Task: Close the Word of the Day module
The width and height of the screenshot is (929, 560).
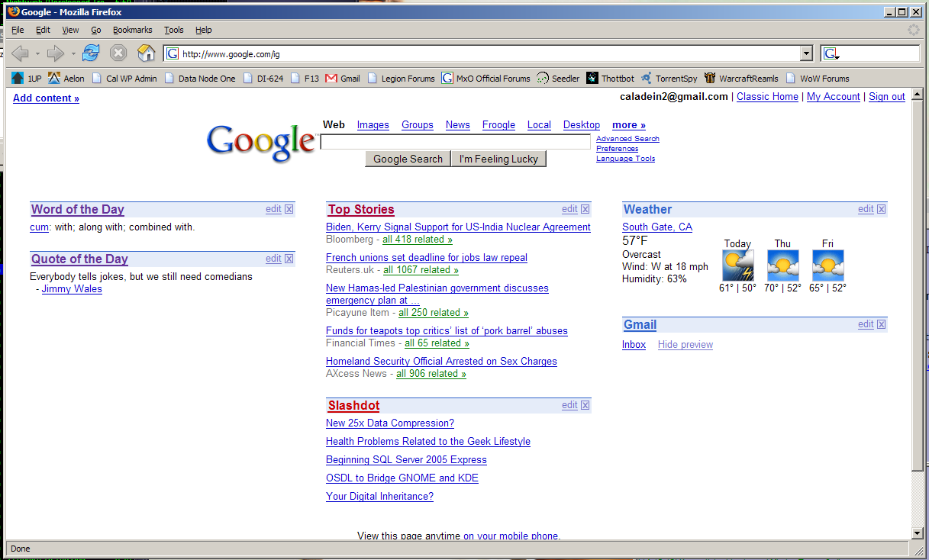Action: pyautogui.click(x=289, y=209)
